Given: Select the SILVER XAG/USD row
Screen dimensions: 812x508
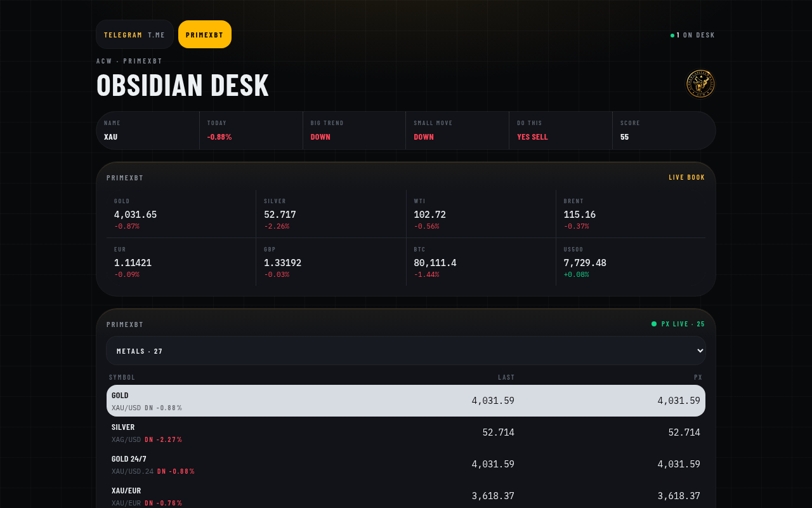Looking at the screenshot, I should tap(406, 432).
